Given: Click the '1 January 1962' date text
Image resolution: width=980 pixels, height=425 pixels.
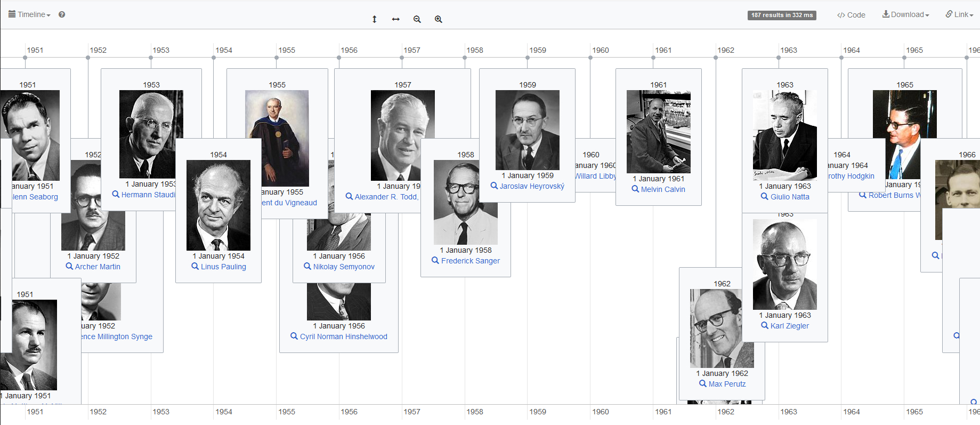Looking at the screenshot, I should tap(722, 373).
